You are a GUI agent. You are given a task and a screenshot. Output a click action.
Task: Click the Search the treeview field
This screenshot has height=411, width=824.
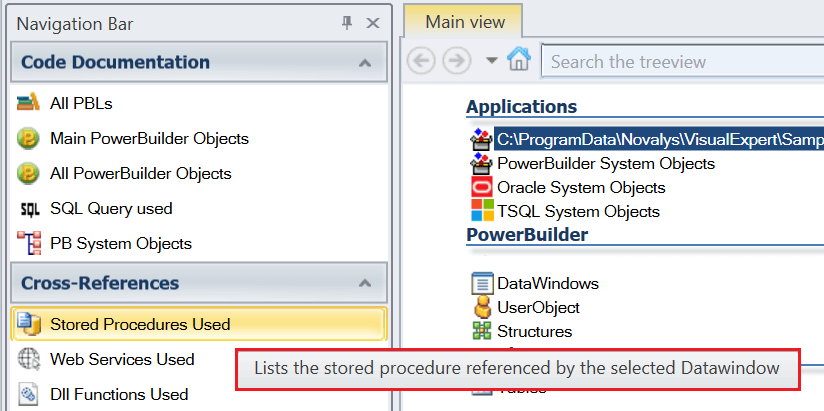pos(683,61)
